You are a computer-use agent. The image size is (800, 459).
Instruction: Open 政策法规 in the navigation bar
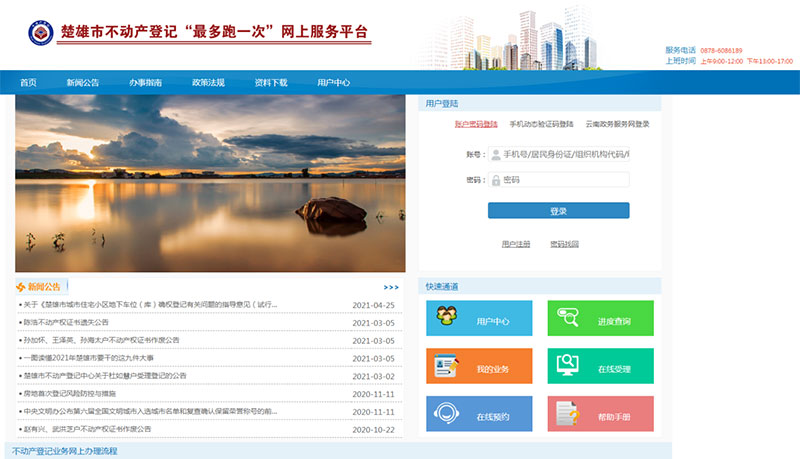(x=208, y=83)
